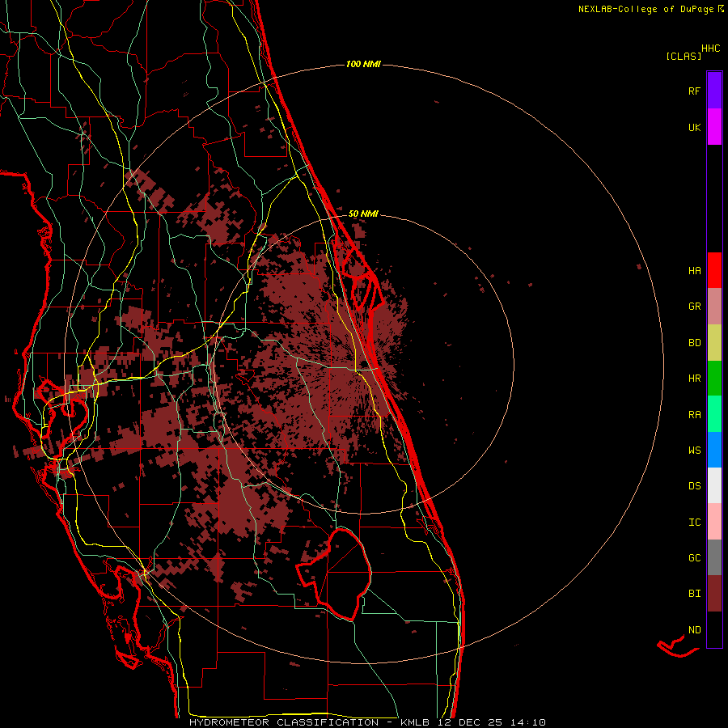Click the GR legend label

694,307
